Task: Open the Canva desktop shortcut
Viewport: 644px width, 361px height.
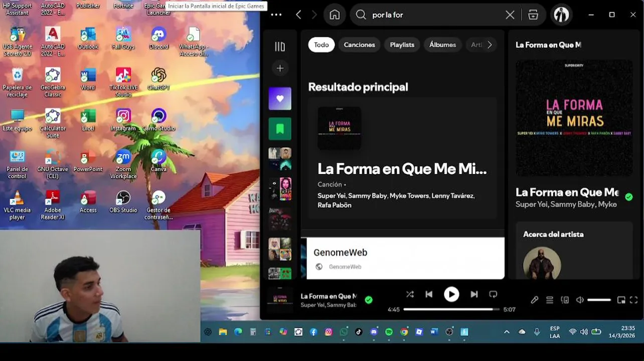Action: point(158,161)
